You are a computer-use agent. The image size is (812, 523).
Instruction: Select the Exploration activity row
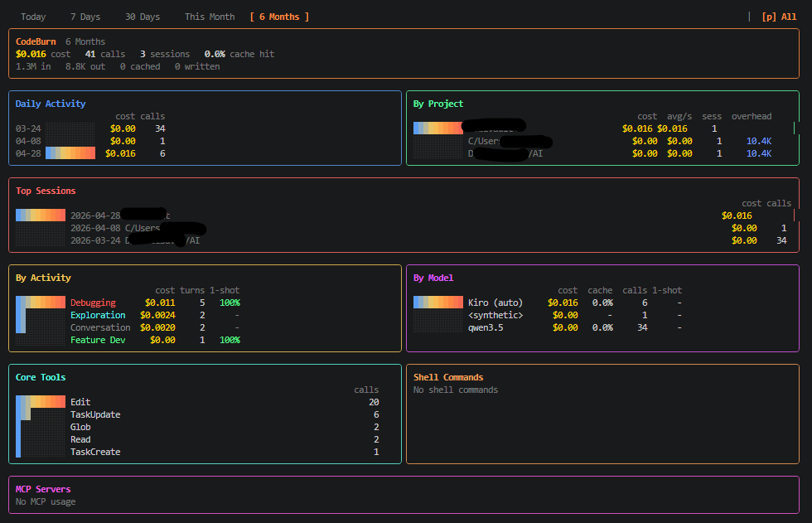pos(128,315)
